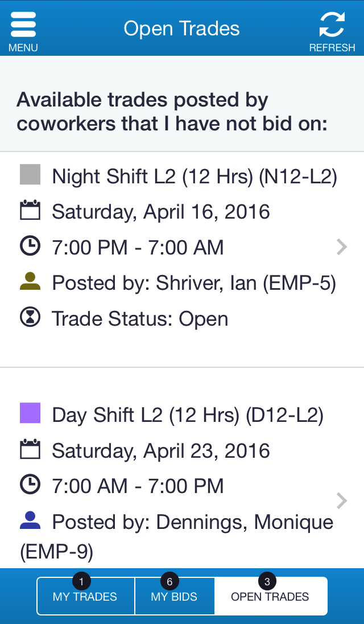Image resolution: width=364 pixels, height=624 pixels.
Task: Expand details of the Day Shift L2 trade
Action: click(342, 500)
